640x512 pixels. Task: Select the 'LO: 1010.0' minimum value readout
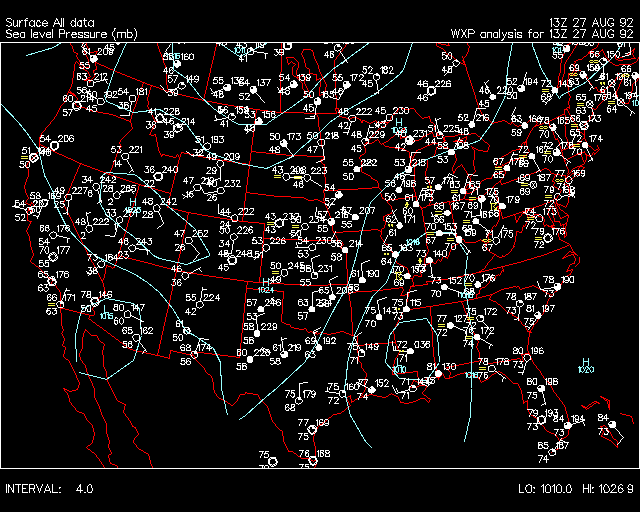545,489
